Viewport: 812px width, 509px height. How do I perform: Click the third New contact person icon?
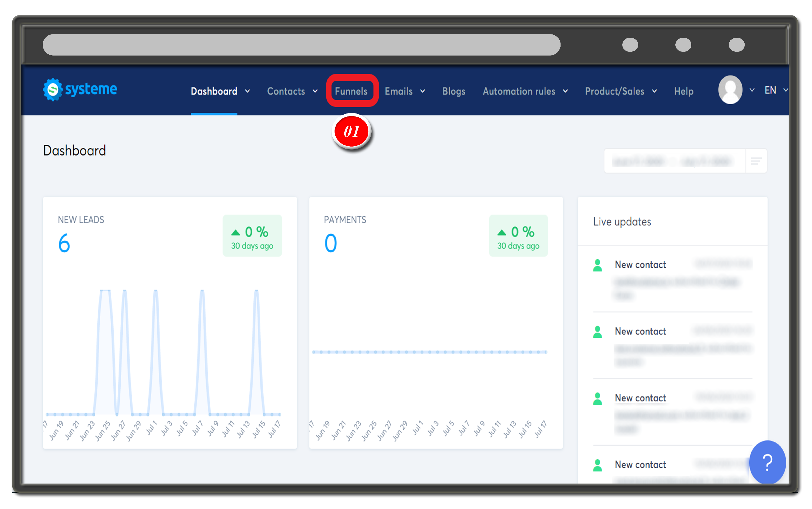[x=597, y=398]
